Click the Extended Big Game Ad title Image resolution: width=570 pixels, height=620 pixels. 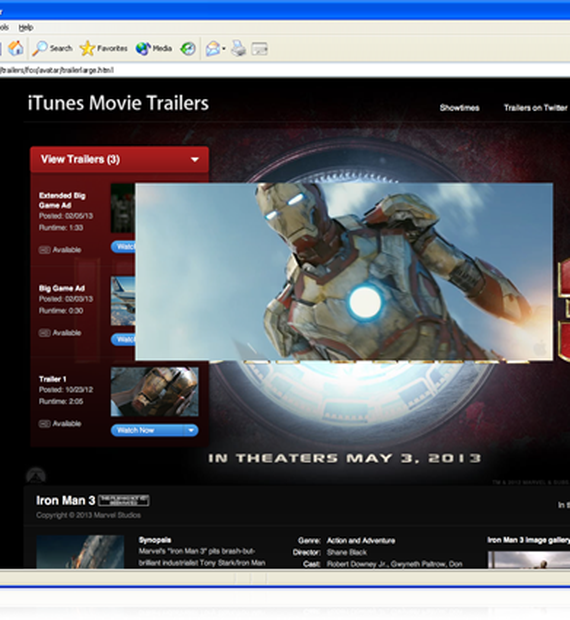click(x=62, y=200)
